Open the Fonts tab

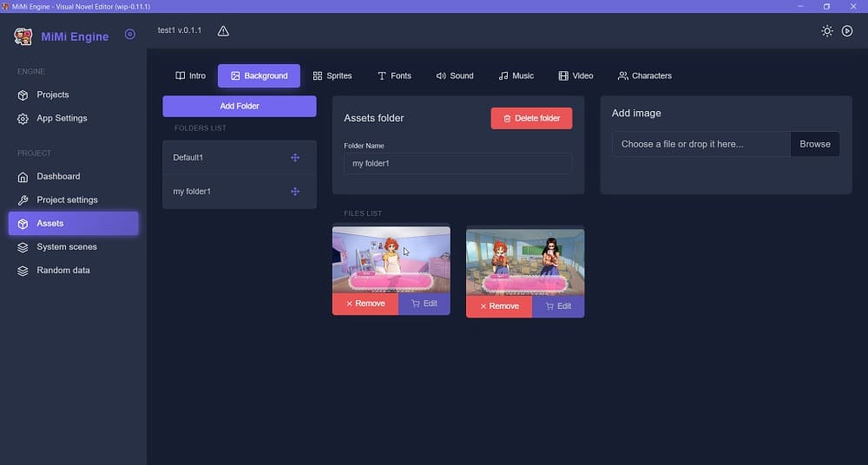(x=394, y=76)
